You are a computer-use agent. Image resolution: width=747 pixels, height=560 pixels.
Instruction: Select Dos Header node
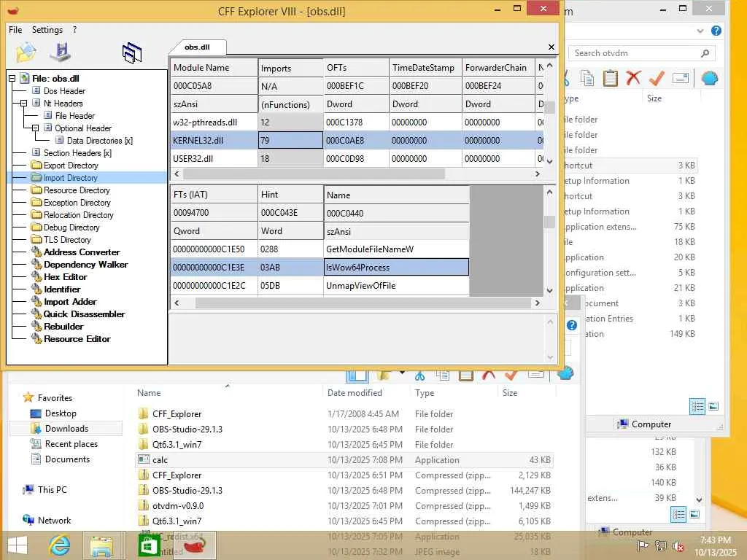64,91
